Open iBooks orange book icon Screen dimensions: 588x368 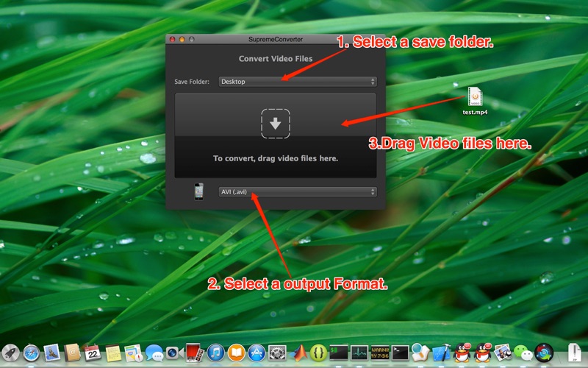coord(236,353)
